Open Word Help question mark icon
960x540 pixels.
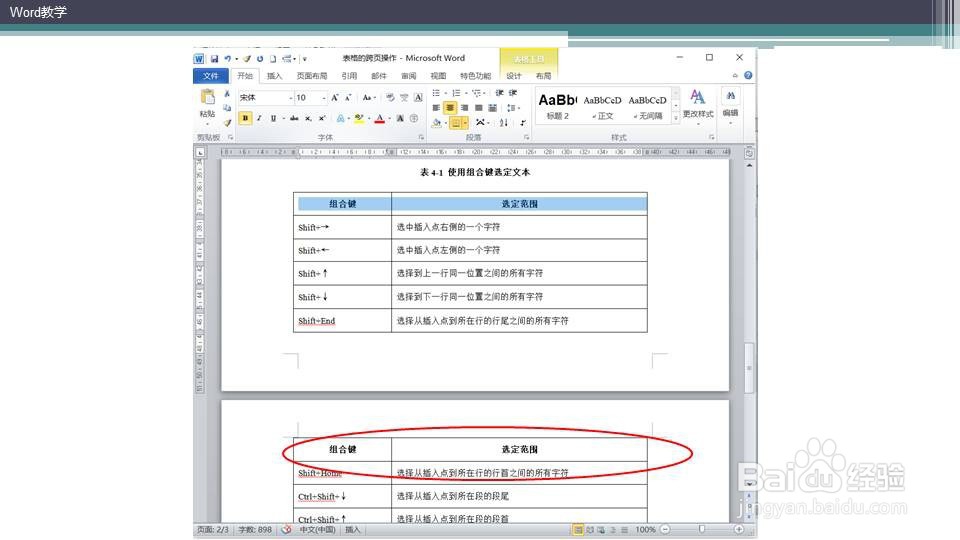tap(748, 75)
